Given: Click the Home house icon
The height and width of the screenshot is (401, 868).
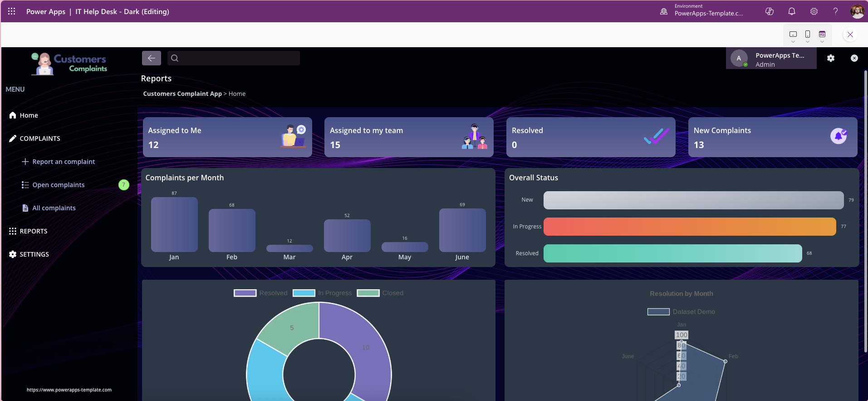Looking at the screenshot, I should coord(13,115).
